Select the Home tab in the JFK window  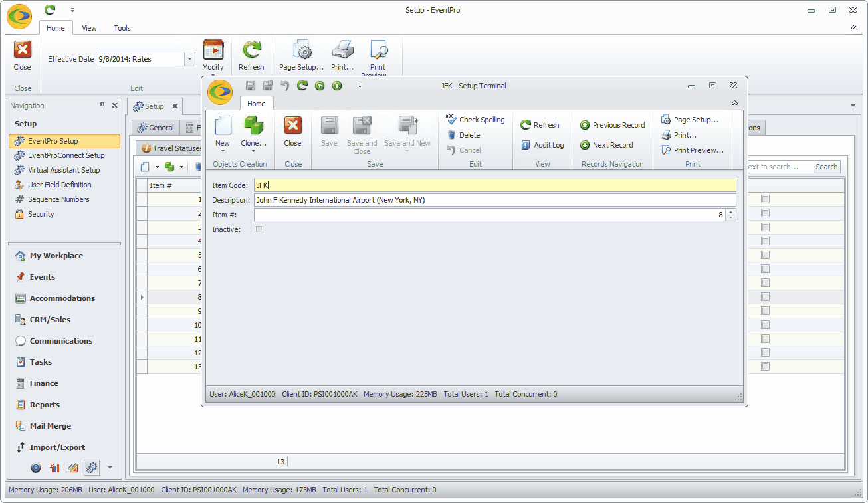point(257,104)
